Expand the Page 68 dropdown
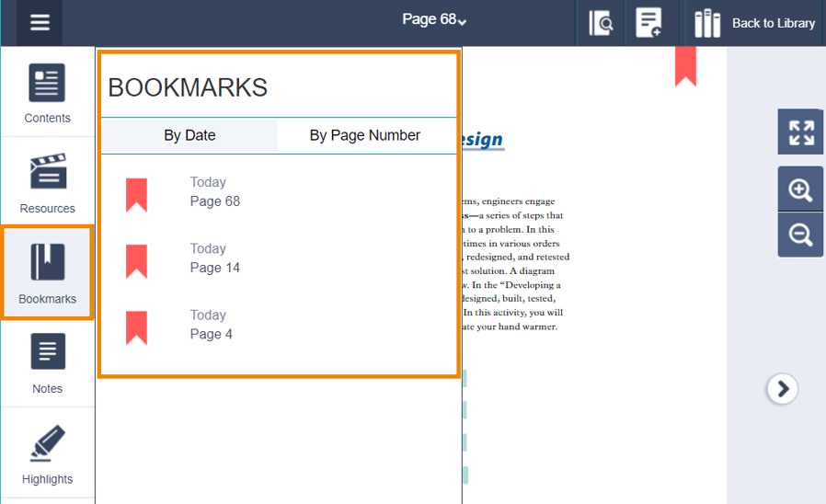Image resolution: width=826 pixels, height=504 pixels. pyautogui.click(x=434, y=19)
